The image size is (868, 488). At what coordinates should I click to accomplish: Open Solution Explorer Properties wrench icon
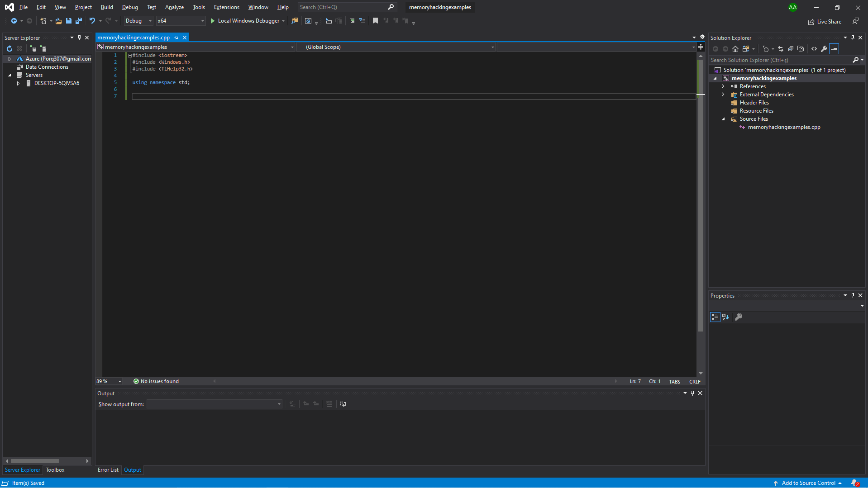coord(824,49)
